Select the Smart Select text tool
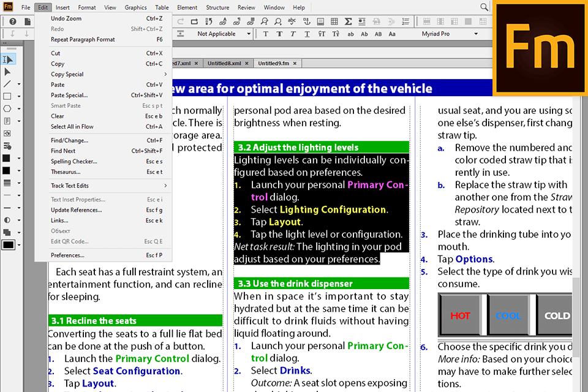588x392 pixels. [8, 59]
